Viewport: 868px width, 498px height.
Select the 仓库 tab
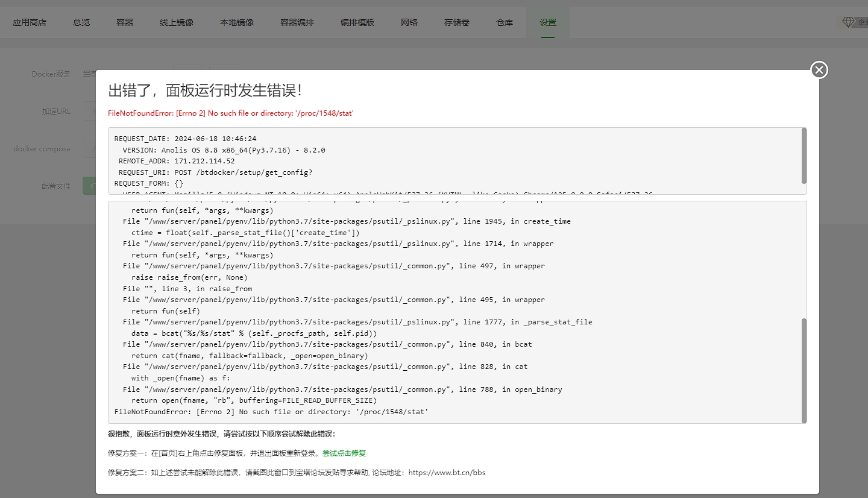[x=505, y=22]
